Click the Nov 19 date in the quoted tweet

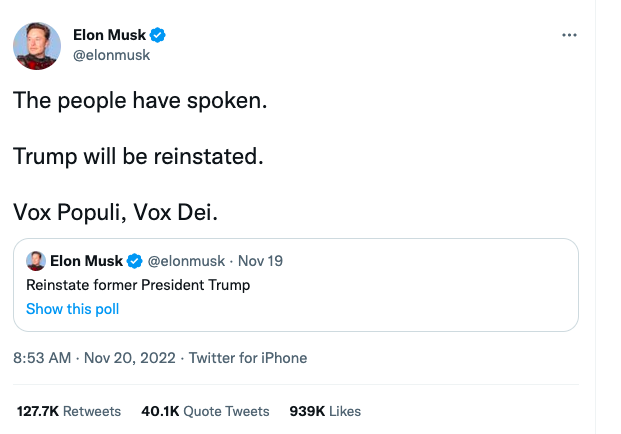pyautogui.click(x=260, y=261)
